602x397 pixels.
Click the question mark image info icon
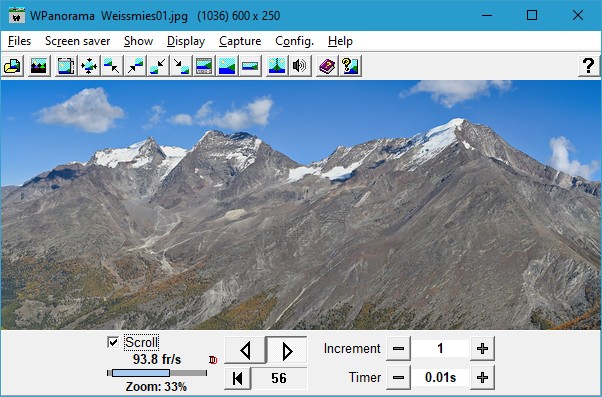tap(350, 66)
